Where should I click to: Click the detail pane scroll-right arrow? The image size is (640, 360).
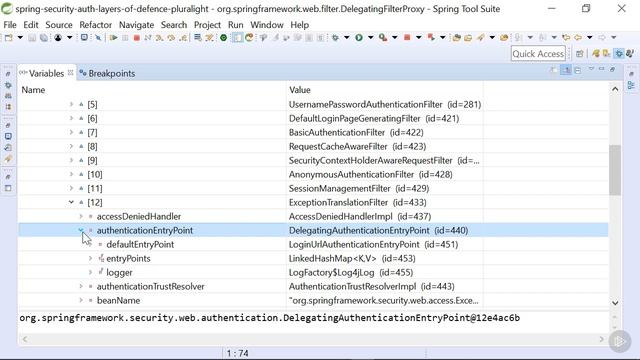[x=601, y=339]
